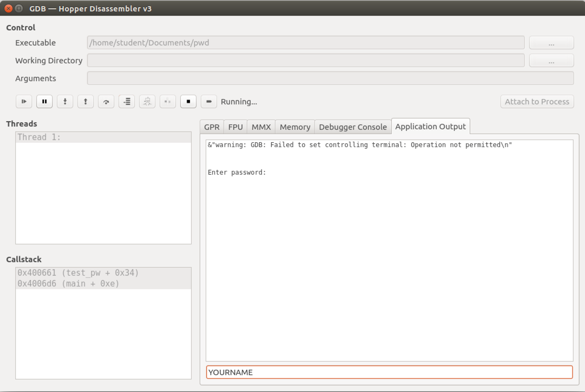The width and height of the screenshot is (585, 392).
Task: Click the step out (up arrow) button
Action: [x=86, y=101]
